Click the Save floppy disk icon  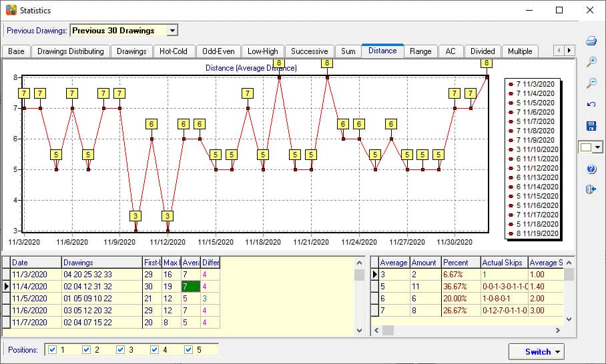(591, 126)
